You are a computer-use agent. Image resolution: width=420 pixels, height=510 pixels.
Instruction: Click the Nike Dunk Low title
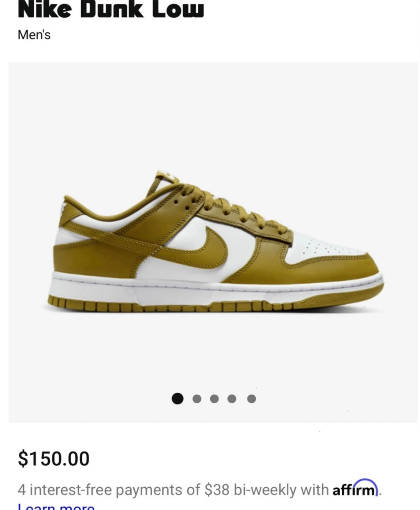coord(111,10)
